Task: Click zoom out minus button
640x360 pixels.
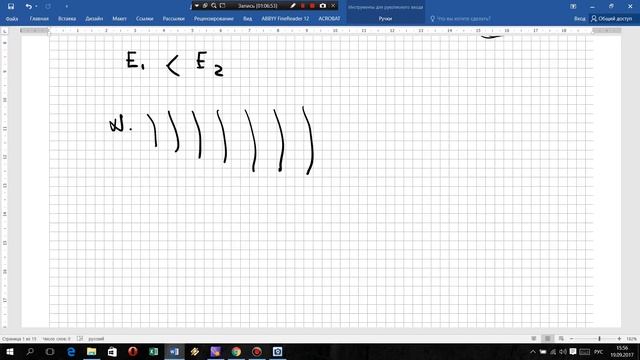Action: [571, 339]
